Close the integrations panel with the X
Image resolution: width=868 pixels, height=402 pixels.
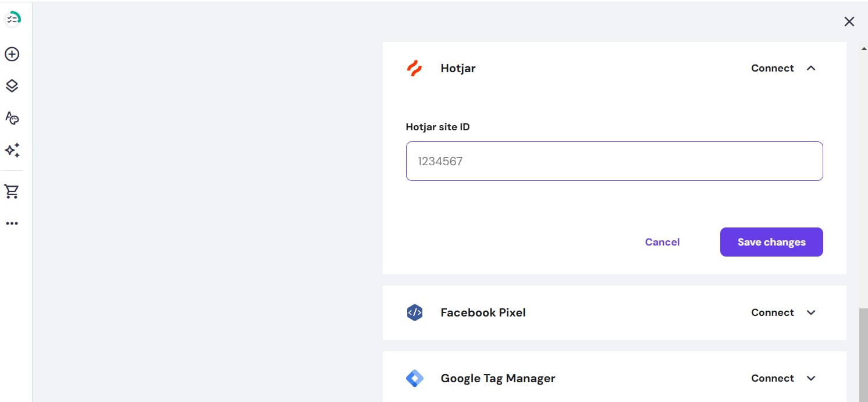tap(849, 22)
